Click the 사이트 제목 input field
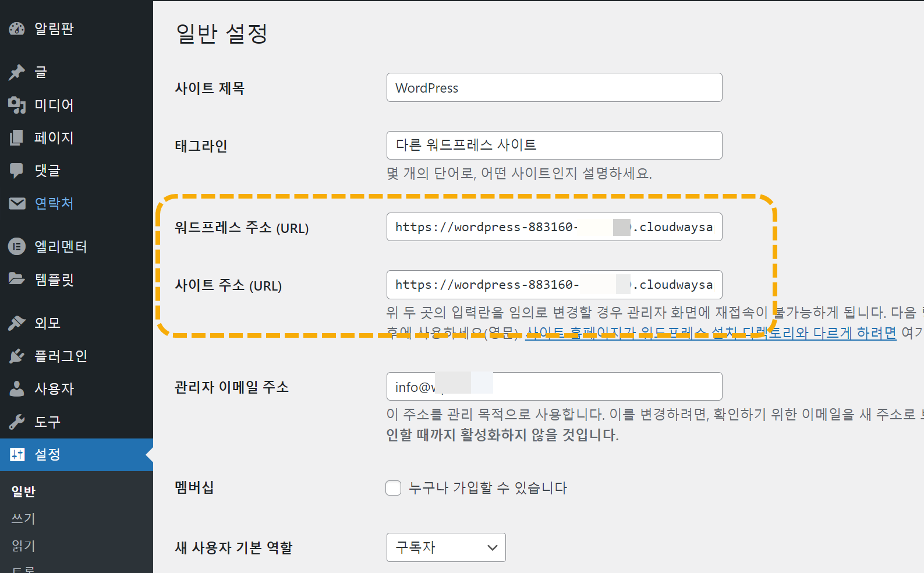The width and height of the screenshot is (924, 573). coord(554,87)
